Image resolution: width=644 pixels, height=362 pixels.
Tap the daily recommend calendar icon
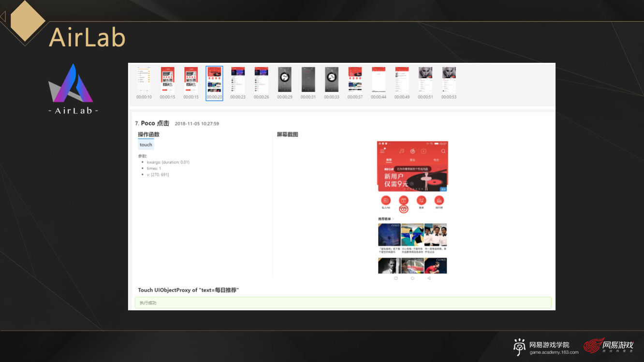coord(403,200)
